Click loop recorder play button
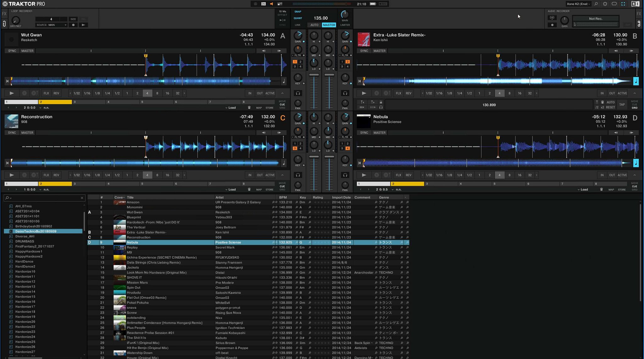This screenshot has height=359, width=644. (x=83, y=25)
